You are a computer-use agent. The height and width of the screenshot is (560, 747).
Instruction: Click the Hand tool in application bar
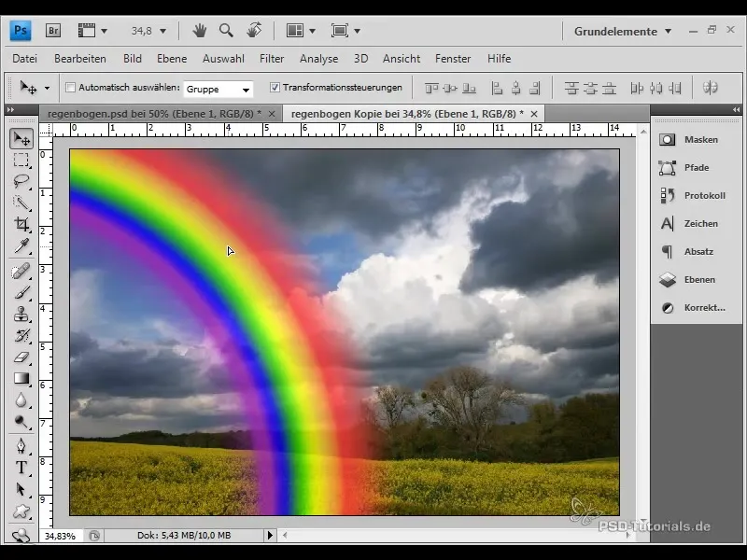tap(200, 31)
